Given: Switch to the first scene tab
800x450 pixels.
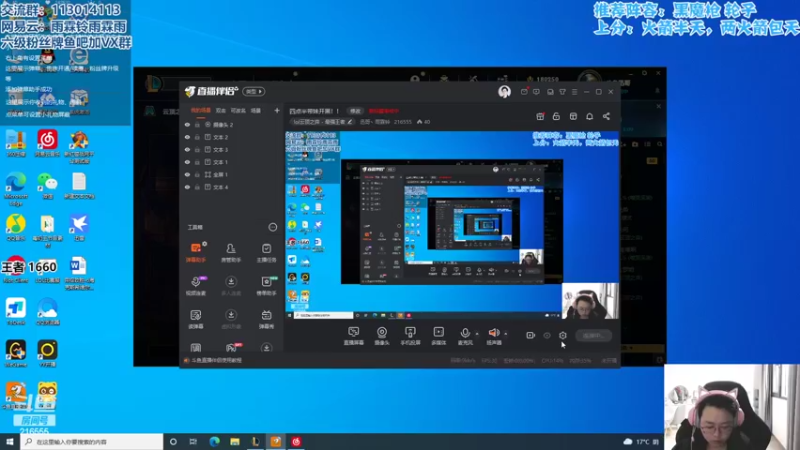Looking at the screenshot, I should coord(201,110).
